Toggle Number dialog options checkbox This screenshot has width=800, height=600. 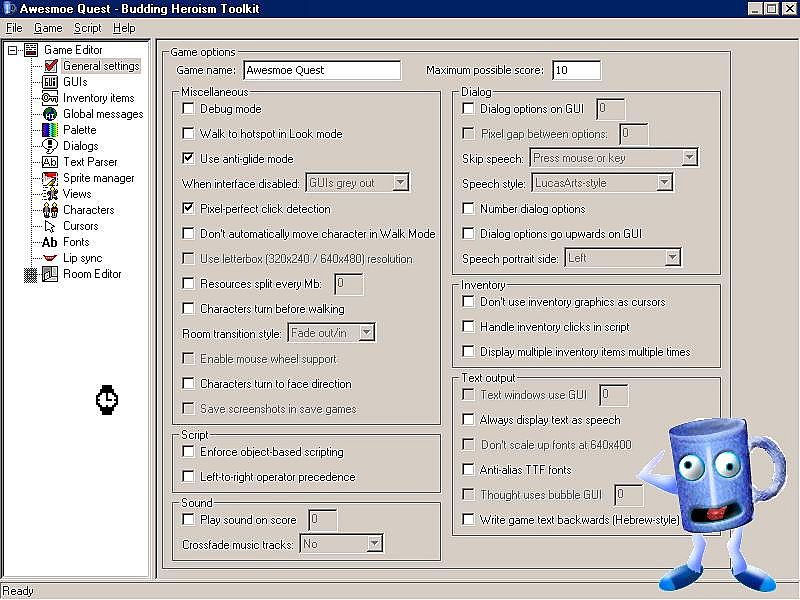[x=468, y=209]
